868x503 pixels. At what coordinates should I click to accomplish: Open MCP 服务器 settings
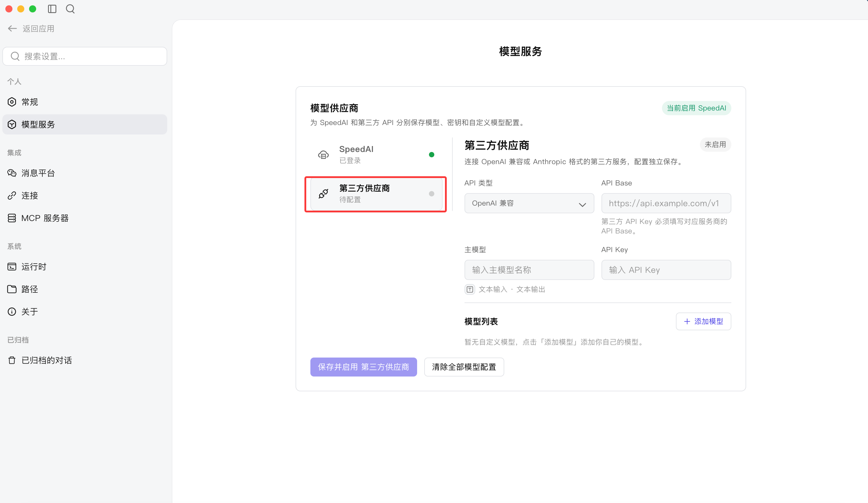(85, 218)
